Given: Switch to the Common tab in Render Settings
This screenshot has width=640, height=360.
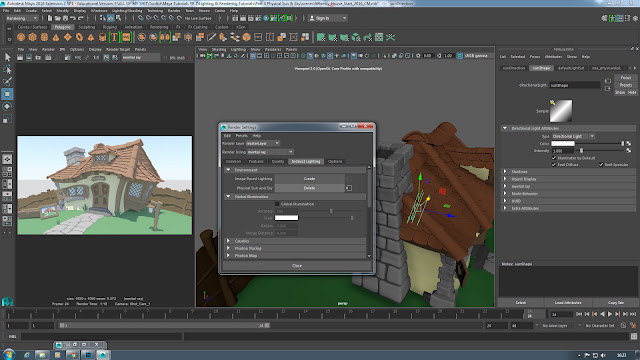Looking at the screenshot, I should tap(233, 162).
